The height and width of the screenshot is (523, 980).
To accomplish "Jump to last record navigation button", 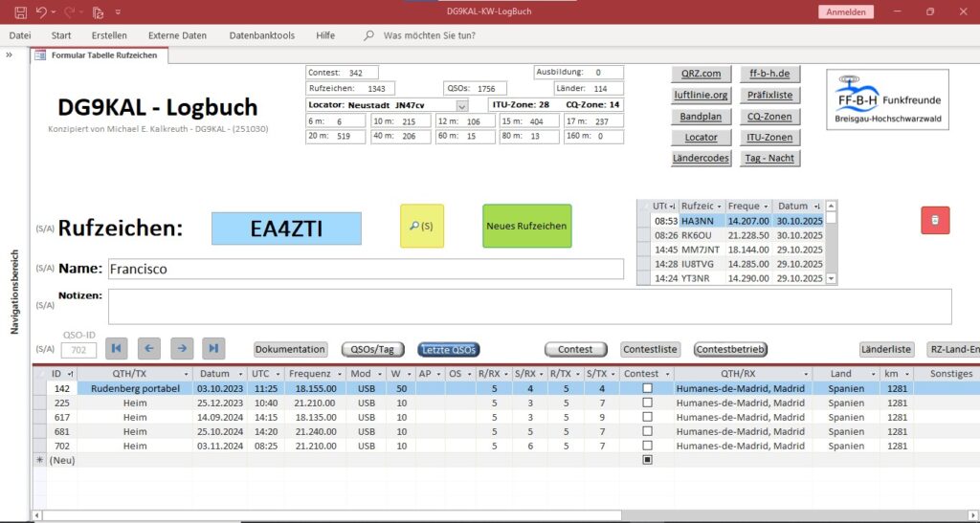I will point(213,349).
